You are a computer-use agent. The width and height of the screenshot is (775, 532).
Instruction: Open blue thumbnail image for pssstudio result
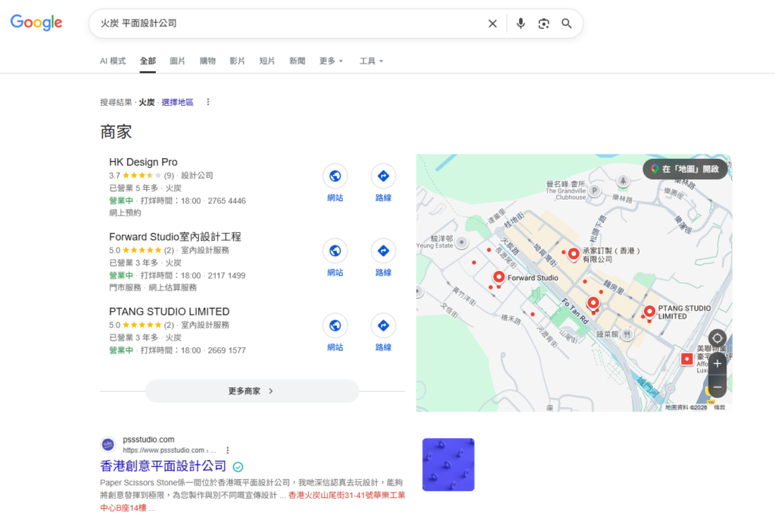click(x=448, y=465)
